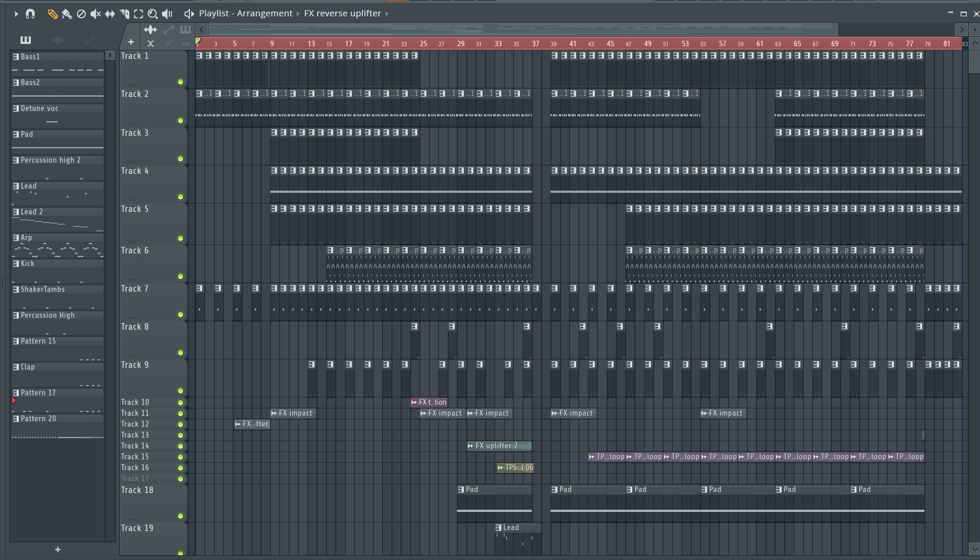Mute Track 1 with its green LED
The width and height of the screenshot is (980, 560).
coord(180,82)
